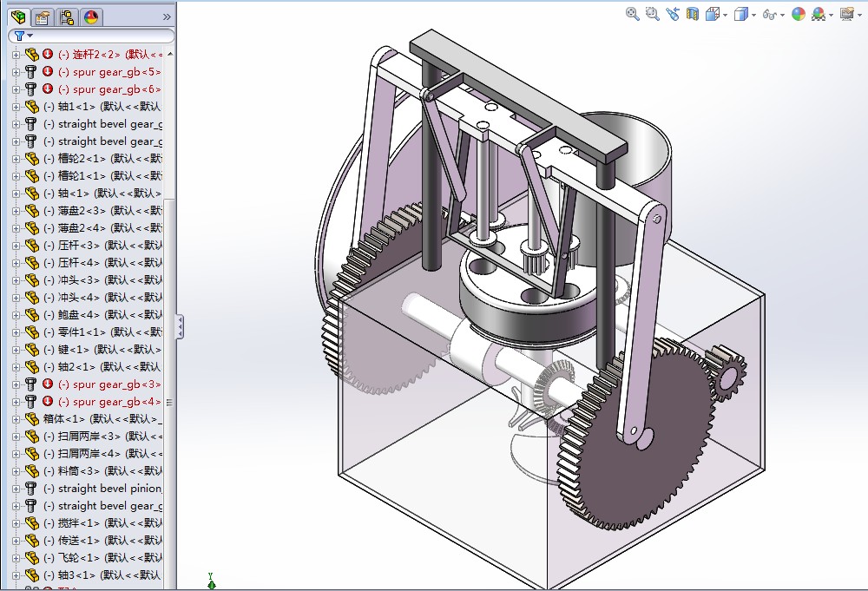Click the feature tree scrollbar up arrow
Image resolution: width=868 pixels, height=591 pixels.
tap(170, 54)
